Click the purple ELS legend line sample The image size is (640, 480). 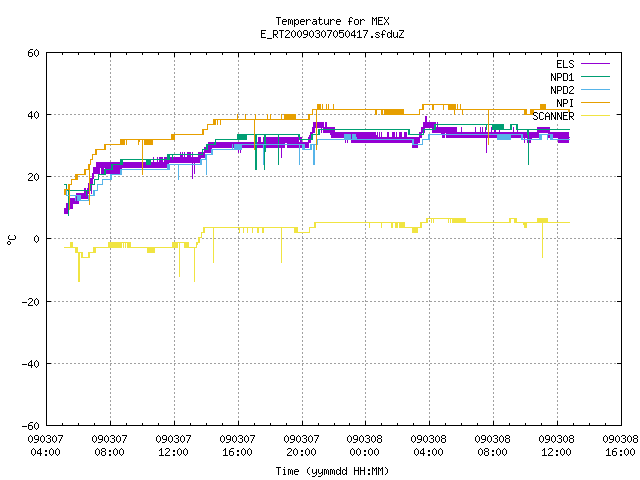pos(595,64)
